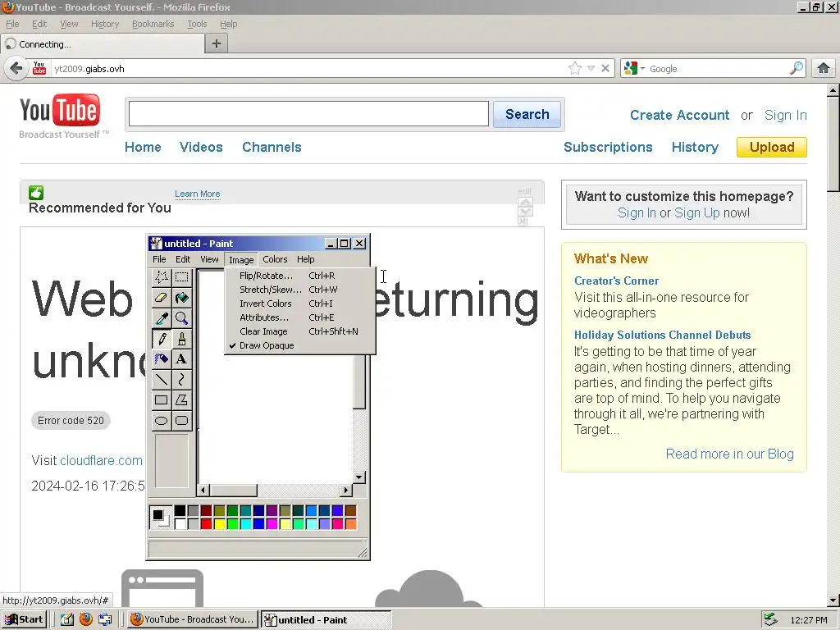Pick the Rectangle shape tool
Screen dimensions: 840x630
click(162, 399)
